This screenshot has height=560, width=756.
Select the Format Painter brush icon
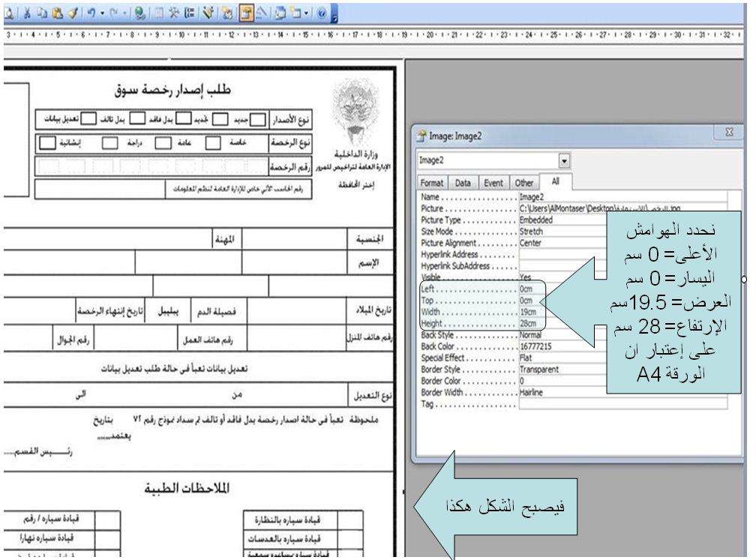tap(72, 13)
